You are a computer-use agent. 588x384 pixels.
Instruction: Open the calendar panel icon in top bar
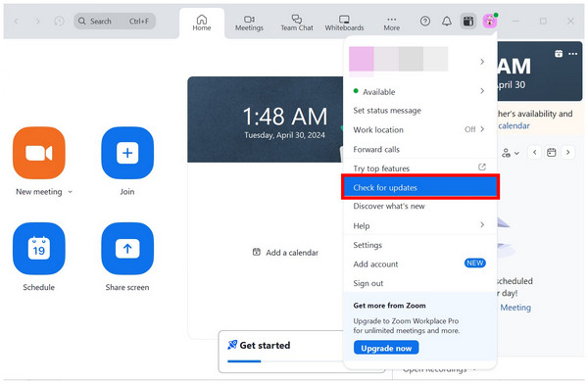pos(468,21)
